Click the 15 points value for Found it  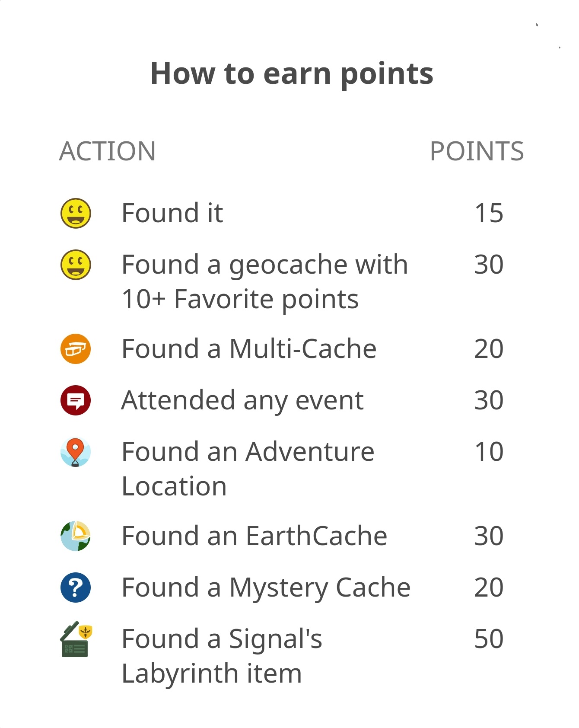(489, 213)
